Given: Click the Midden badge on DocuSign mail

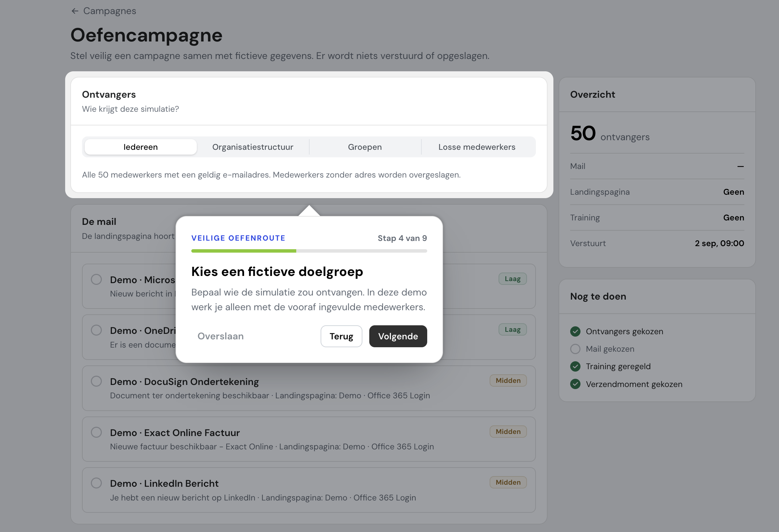Looking at the screenshot, I should point(508,380).
